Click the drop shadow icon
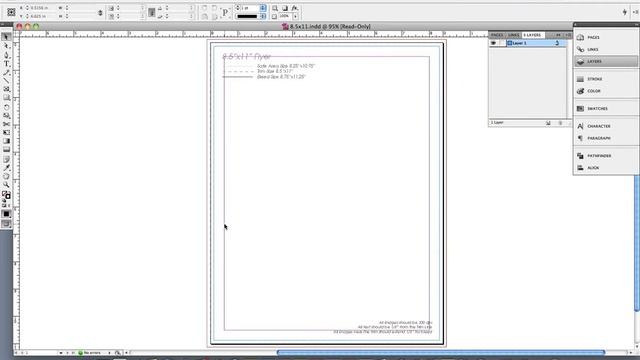 click(x=285, y=8)
